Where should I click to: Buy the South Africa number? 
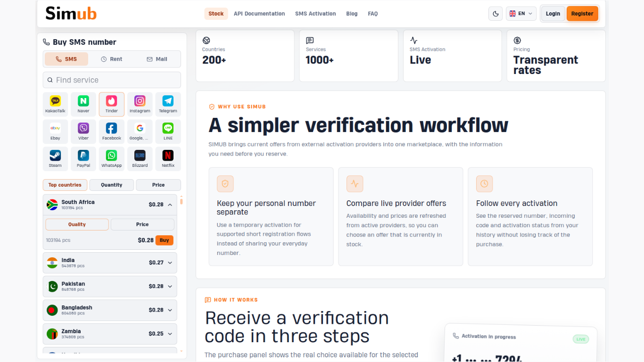165,240
